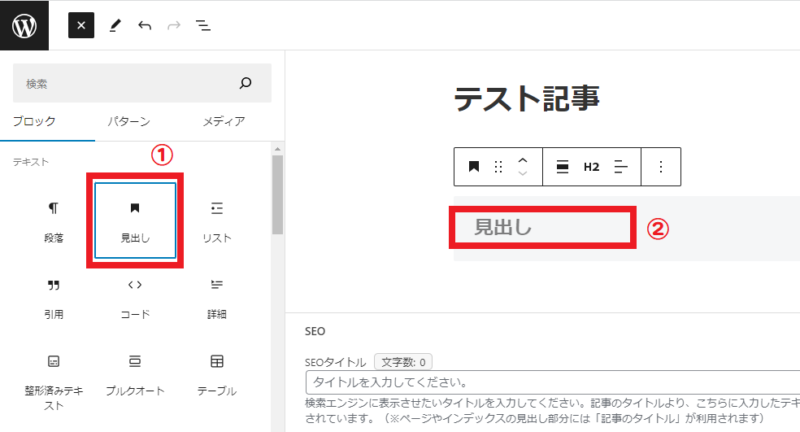The image size is (800, 432).
Task: Open the text alignment dropdown in block toolbar
Action: click(x=620, y=167)
